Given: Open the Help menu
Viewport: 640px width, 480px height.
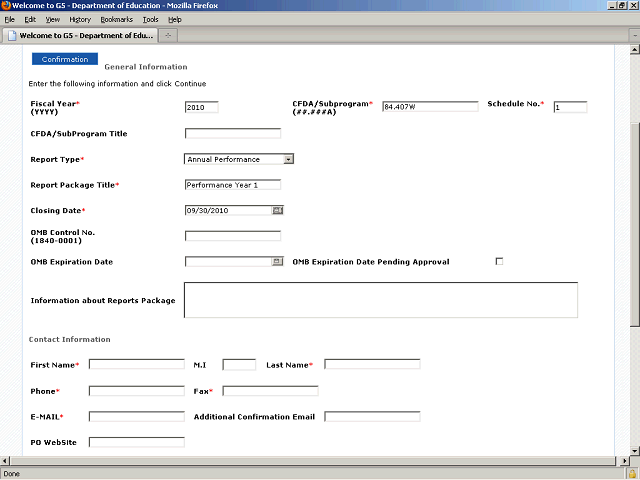Looking at the screenshot, I should click(175, 20).
